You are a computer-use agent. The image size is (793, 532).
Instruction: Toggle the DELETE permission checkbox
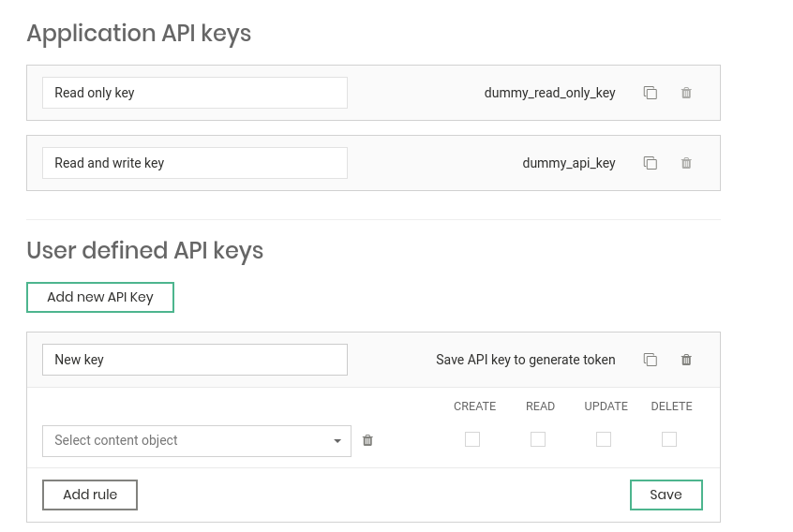(669, 439)
